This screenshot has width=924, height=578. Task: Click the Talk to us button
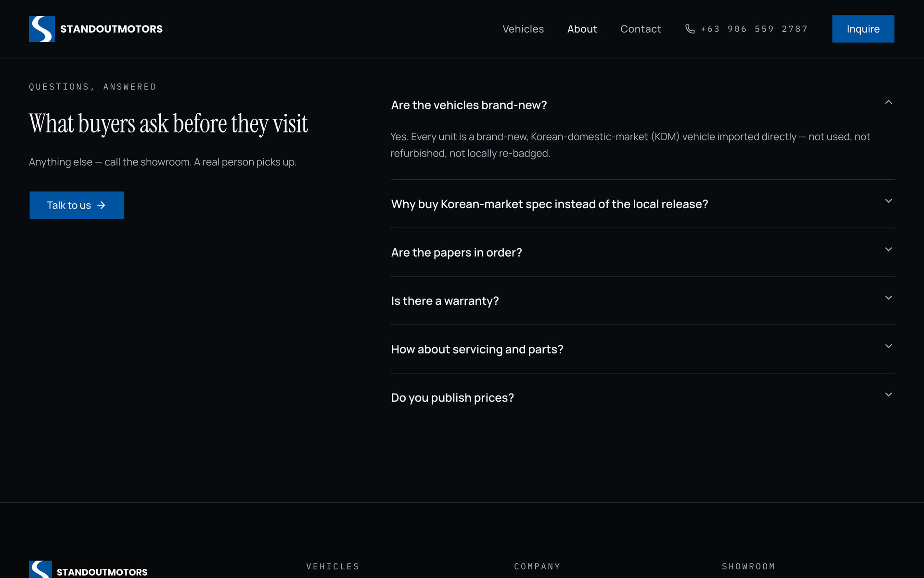77,205
